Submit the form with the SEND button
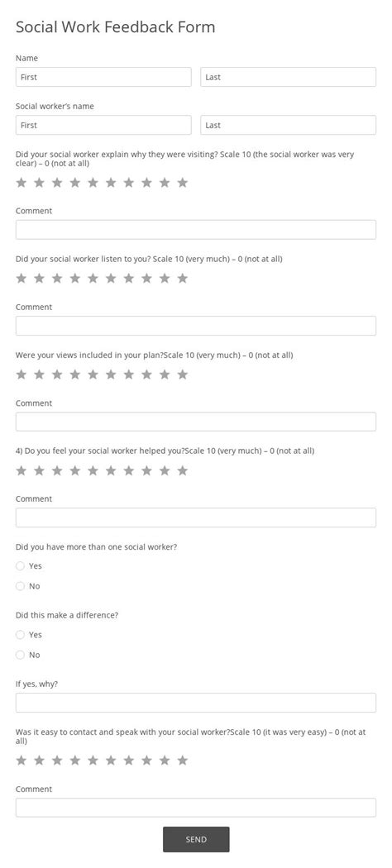Viewport: 392px width, 868px height. (x=196, y=839)
